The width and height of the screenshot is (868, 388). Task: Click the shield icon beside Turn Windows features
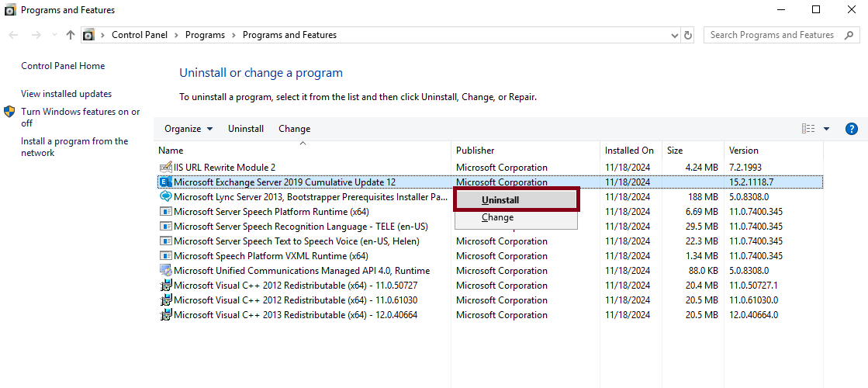(x=9, y=111)
